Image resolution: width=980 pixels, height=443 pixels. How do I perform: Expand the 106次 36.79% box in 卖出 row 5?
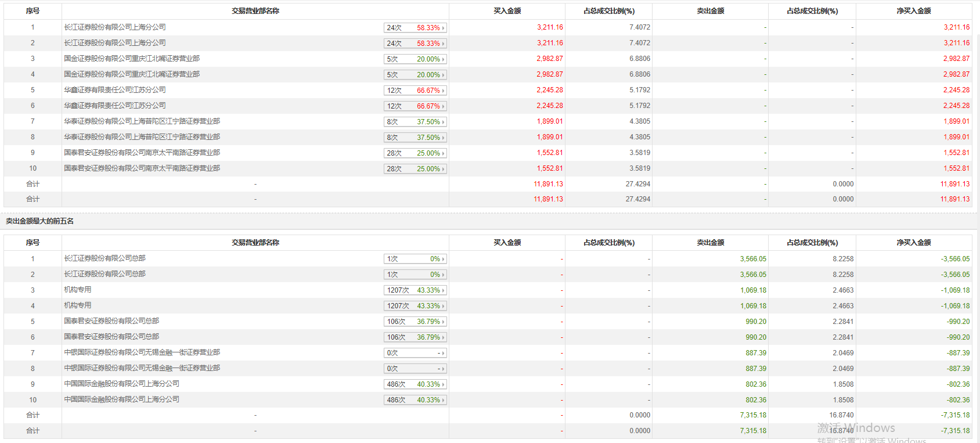coord(415,322)
